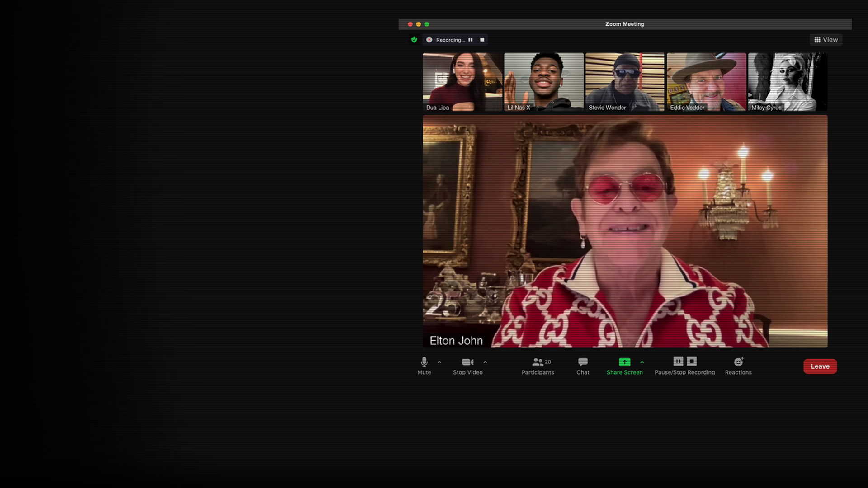The height and width of the screenshot is (488, 868).
Task: Open the View layout menu
Action: point(826,40)
